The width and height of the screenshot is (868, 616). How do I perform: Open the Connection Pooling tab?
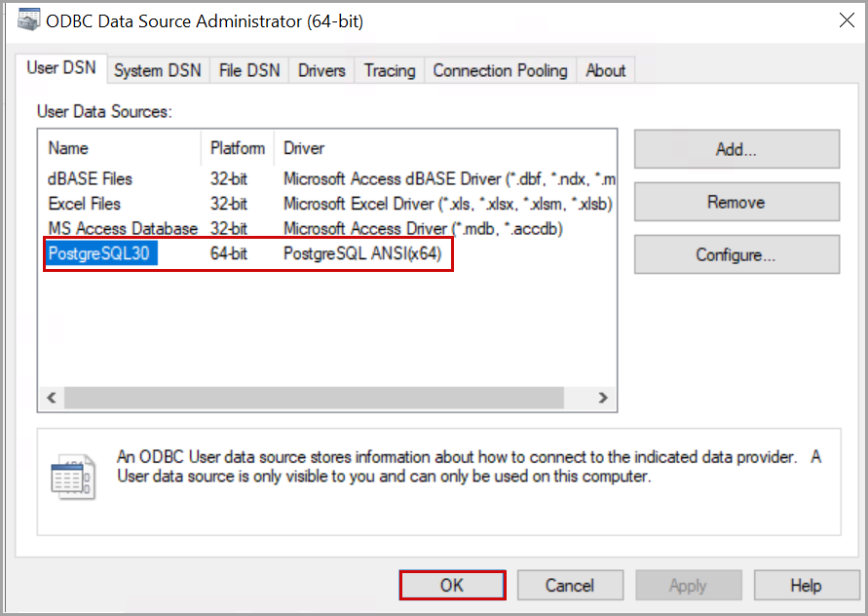(x=500, y=70)
